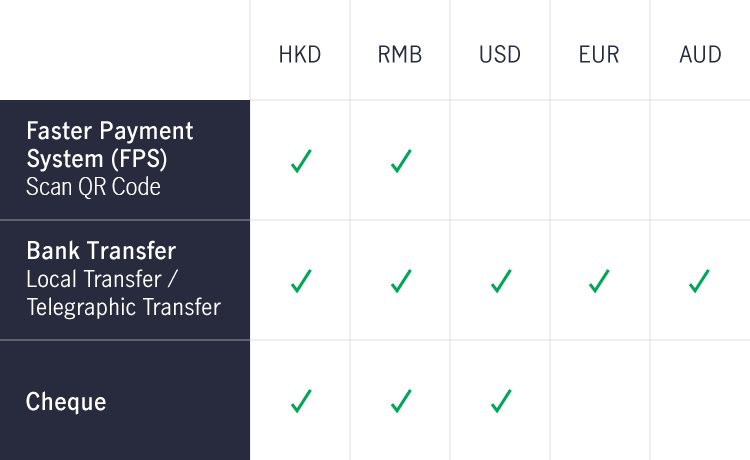This screenshot has height=460, width=750.
Task: Select the Bank Transfer checkmark for RMB
Action: [401, 281]
